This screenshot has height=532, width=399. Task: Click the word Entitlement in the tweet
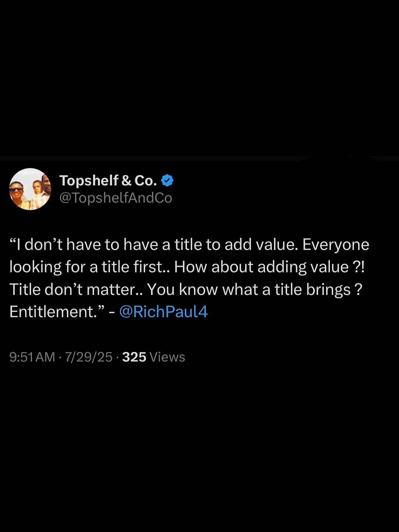pos(52,312)
